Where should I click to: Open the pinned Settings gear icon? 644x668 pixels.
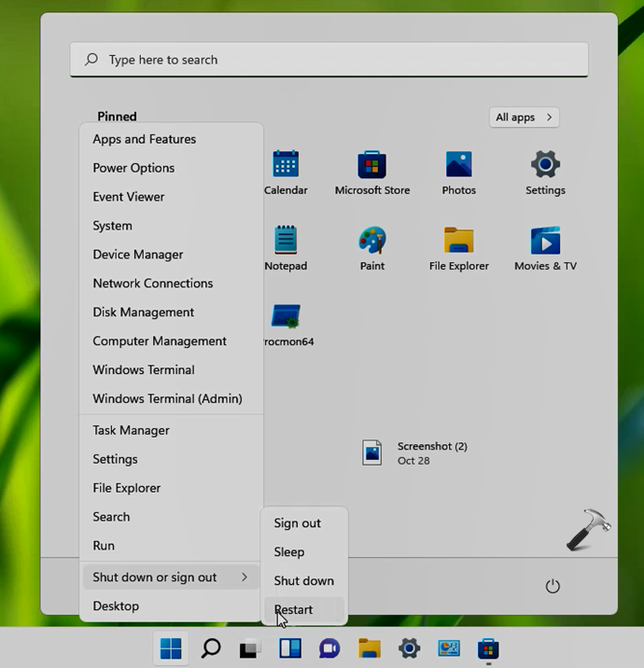[545, 166]
